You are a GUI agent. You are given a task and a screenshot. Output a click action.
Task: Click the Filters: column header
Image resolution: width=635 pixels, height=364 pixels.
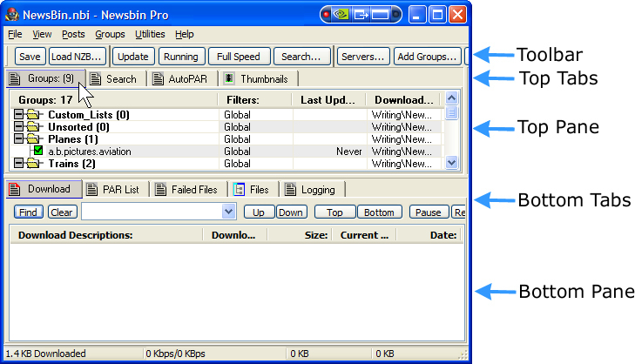[x=254, y=100]
